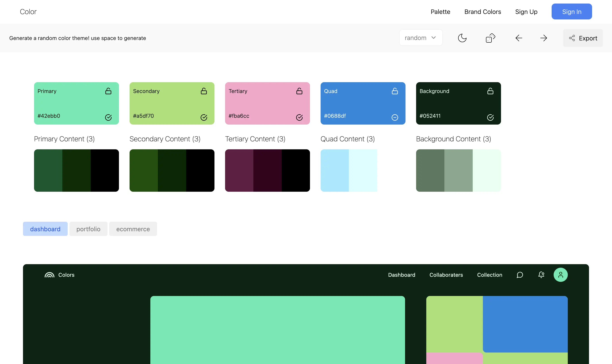This screenshot has width=612, height=364.
Task: Go forward with right arrow icon
Action: [543, 38]
